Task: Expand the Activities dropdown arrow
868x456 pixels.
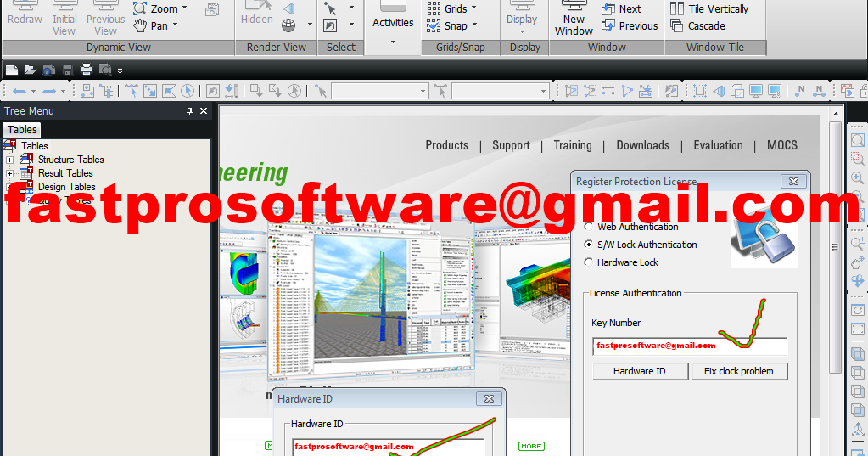Action: 393,42
